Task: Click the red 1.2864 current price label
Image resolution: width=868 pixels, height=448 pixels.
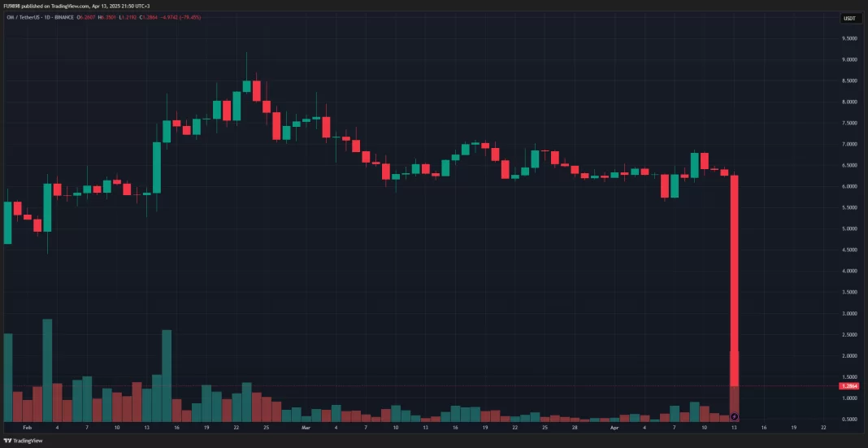Action: coord(849,386)
